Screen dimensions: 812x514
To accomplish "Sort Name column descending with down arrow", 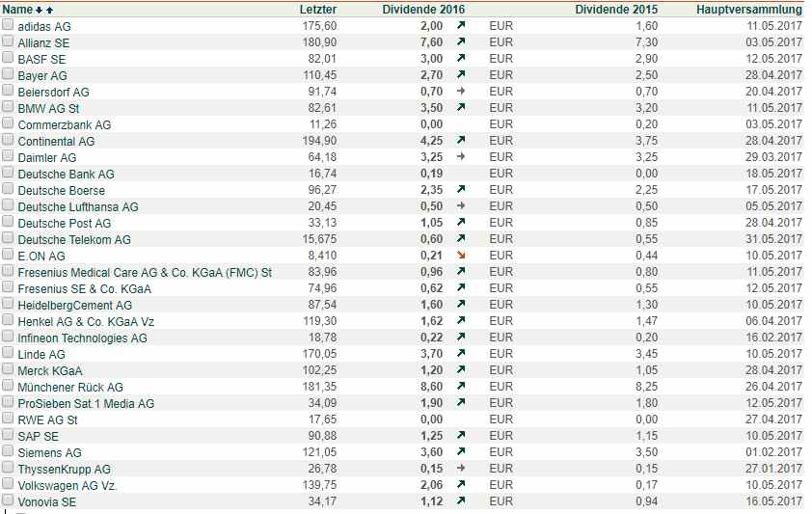I will [39, 10].
